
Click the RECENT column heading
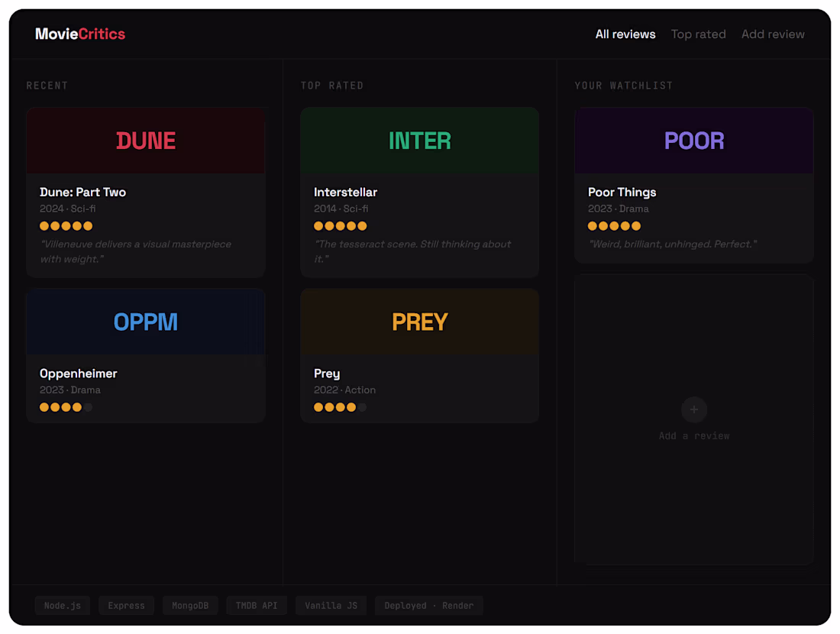pos(47,86)
